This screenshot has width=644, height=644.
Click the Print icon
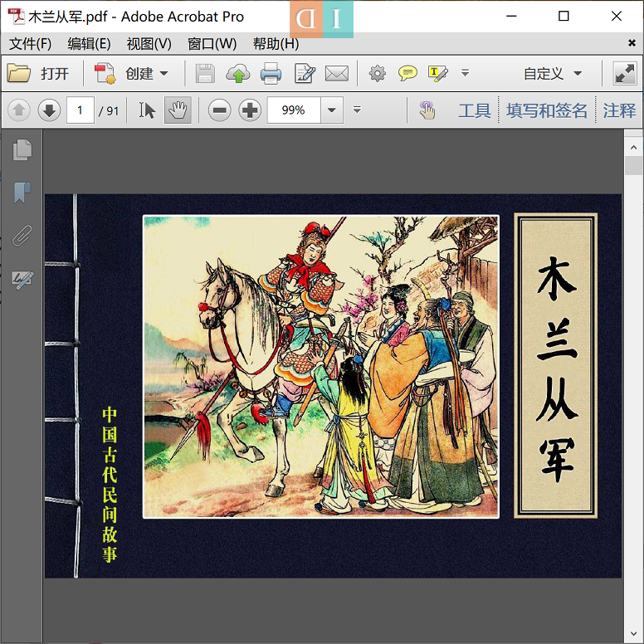click(x=271, y=74)
